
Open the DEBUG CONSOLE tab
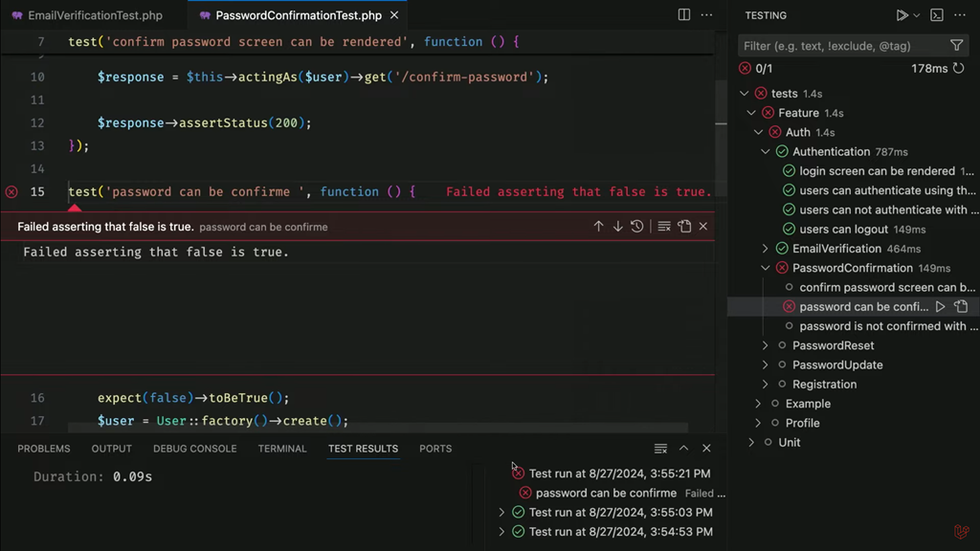195,449
